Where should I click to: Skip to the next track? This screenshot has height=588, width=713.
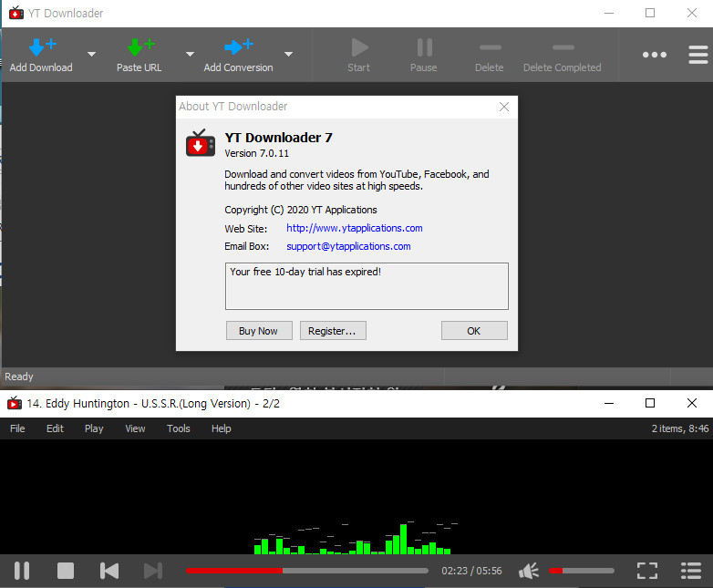153,571
